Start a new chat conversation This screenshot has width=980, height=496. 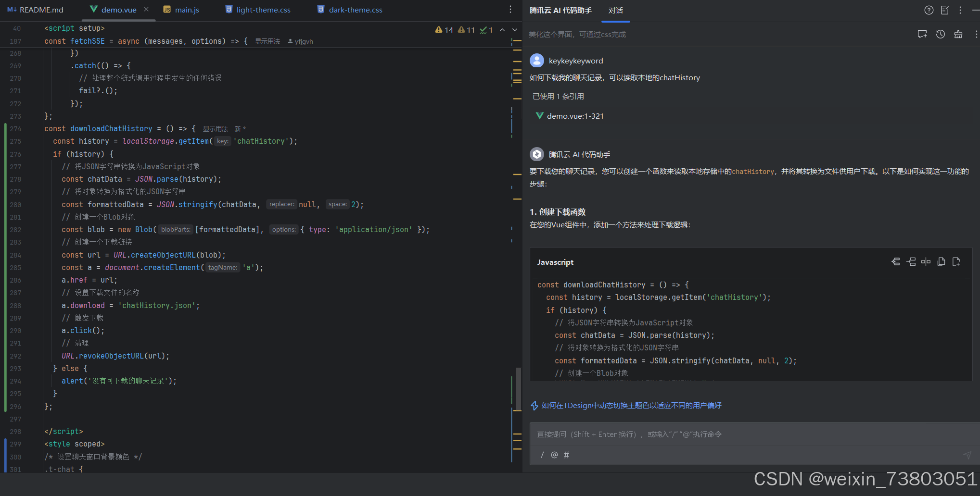[x=922, y=34]
